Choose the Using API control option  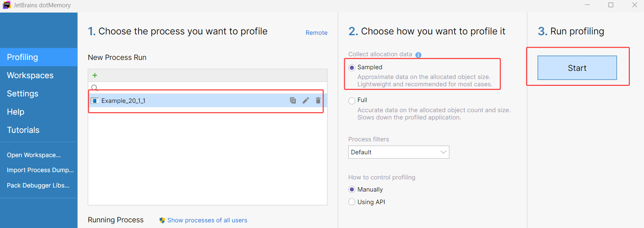(x=352, y=202)
